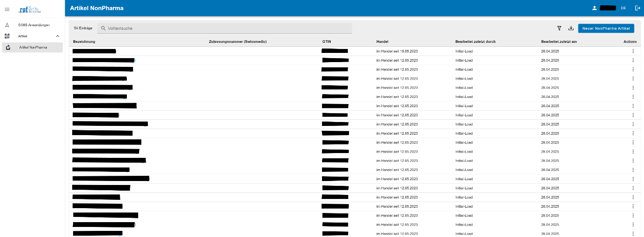Viewport: 644px width, 237px height.
Task: Click the logout icon in header
Action: (x=637, y=8)
